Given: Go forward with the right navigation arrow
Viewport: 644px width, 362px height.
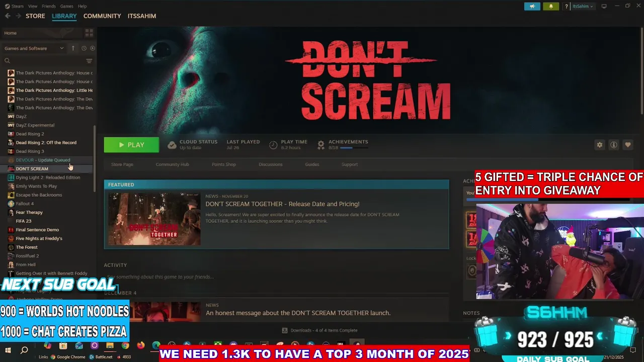Looking at the screenshot, I should point(19,16).
